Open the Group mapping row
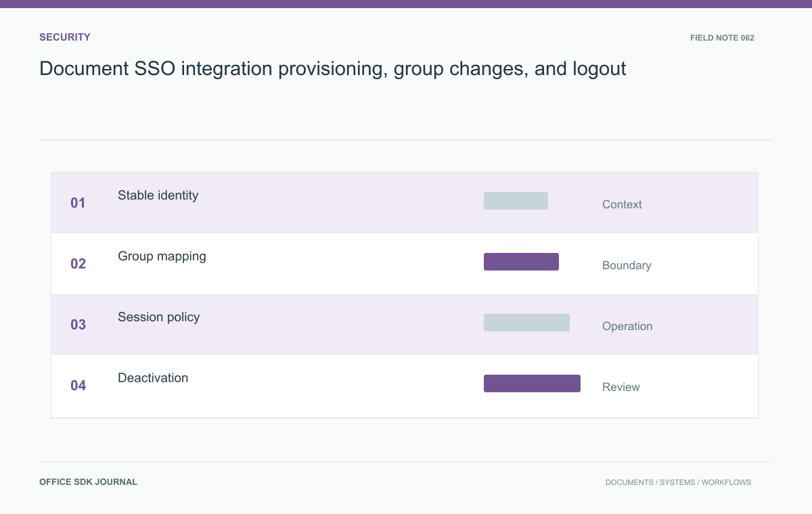 (x=405, y=264)
